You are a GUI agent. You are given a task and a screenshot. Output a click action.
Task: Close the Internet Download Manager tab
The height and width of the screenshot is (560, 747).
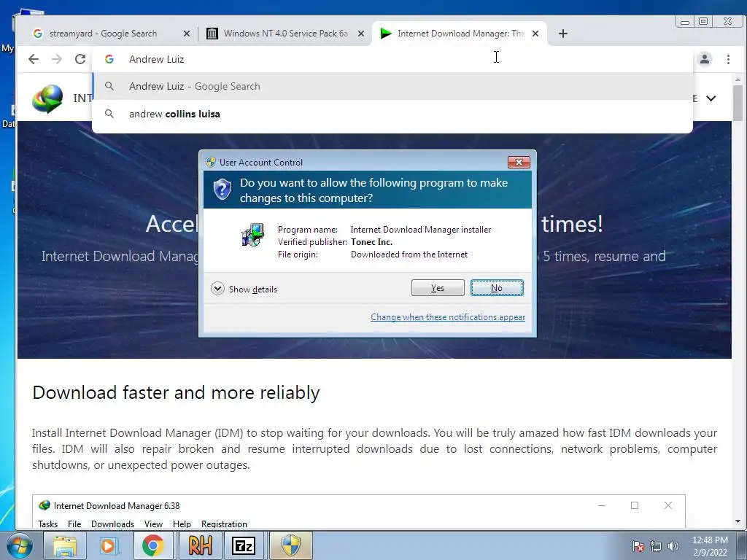pyautogui.click(x=535, y=34)
